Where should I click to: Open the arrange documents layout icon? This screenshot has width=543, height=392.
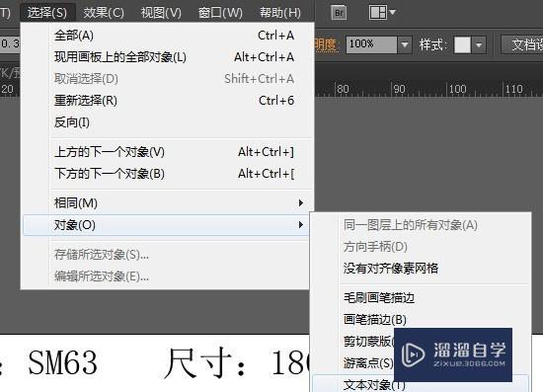pyautogui.click(x=378, y=13)
